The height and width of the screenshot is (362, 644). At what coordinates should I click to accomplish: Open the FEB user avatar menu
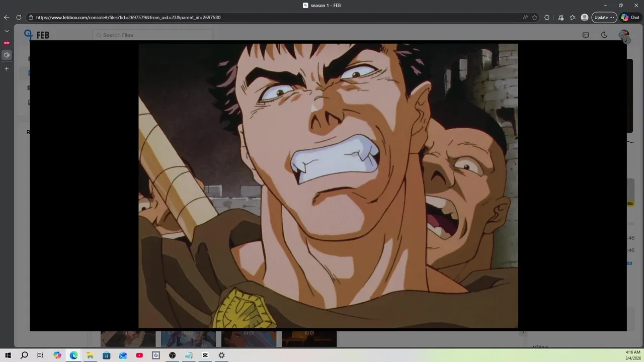coord(624,35)
